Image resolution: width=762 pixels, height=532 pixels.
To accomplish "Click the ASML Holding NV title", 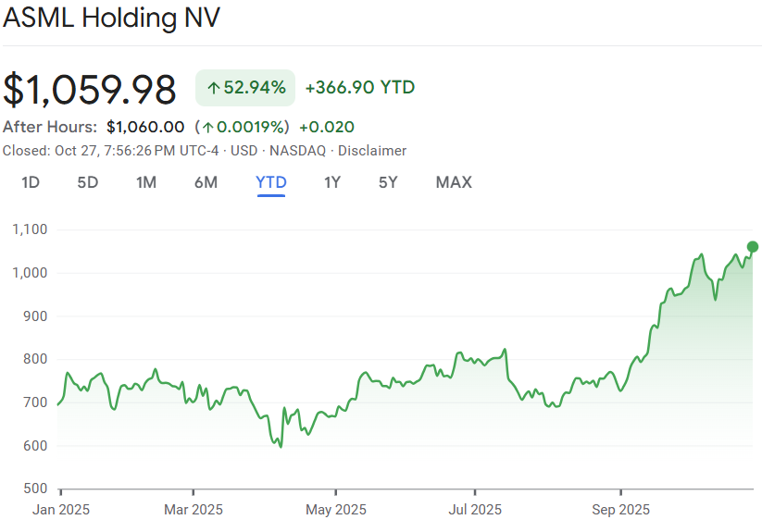I will click(x=112, y=19).
